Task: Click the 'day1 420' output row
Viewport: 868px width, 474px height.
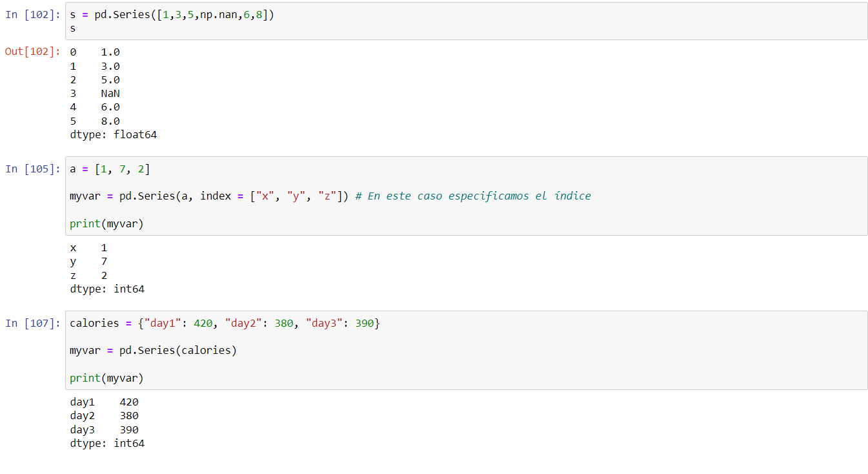Action: pos(104,402)
